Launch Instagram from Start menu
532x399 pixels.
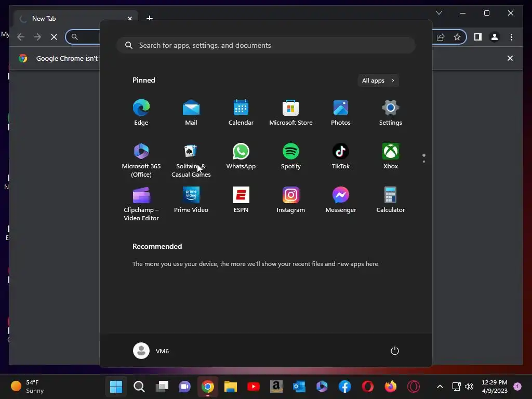tap(291, 199)
